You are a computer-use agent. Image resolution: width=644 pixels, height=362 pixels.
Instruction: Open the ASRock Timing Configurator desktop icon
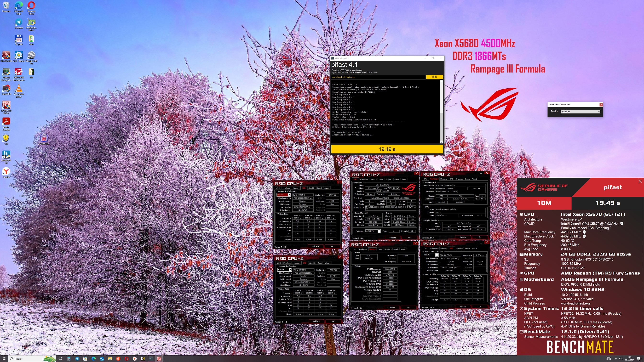coord(6,74)
